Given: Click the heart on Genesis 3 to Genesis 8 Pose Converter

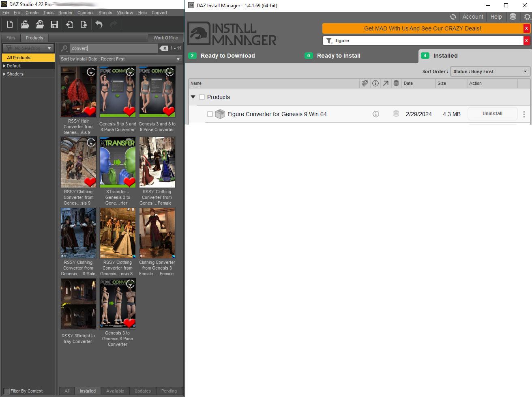Looking at the screenshot, I should [x=129, y=323].
